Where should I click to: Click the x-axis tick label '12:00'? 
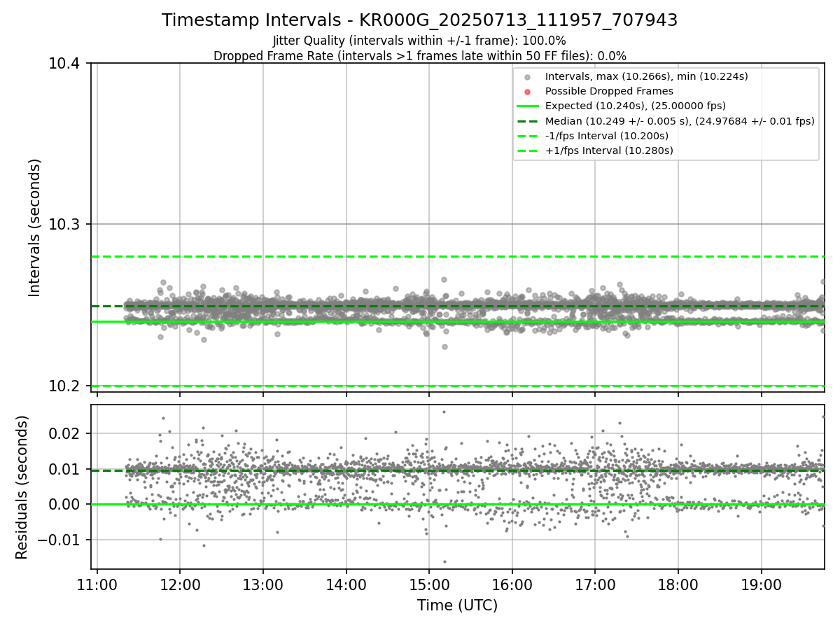(x=180, y=584)
